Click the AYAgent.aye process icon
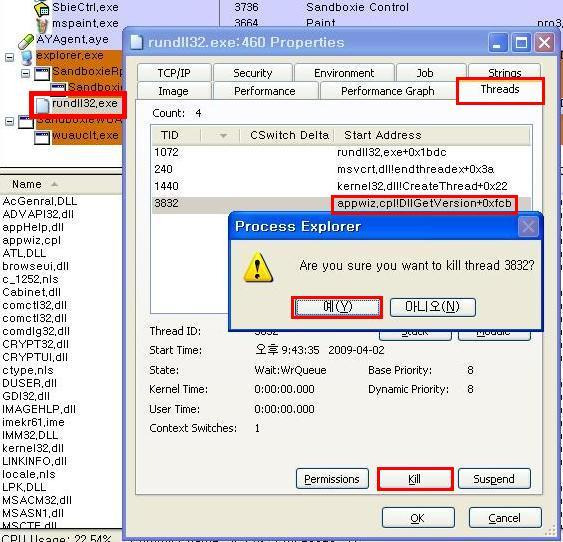 coord(26,41)
